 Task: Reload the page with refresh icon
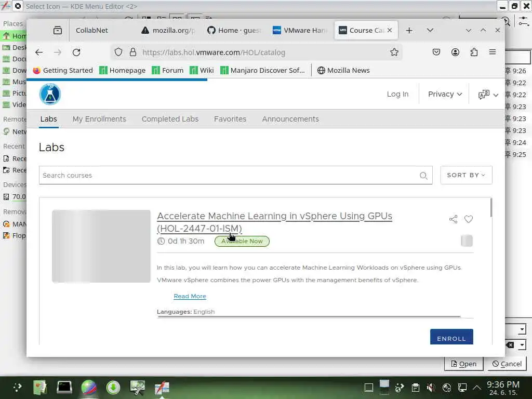pyautogui.click(x=76, y=52)
